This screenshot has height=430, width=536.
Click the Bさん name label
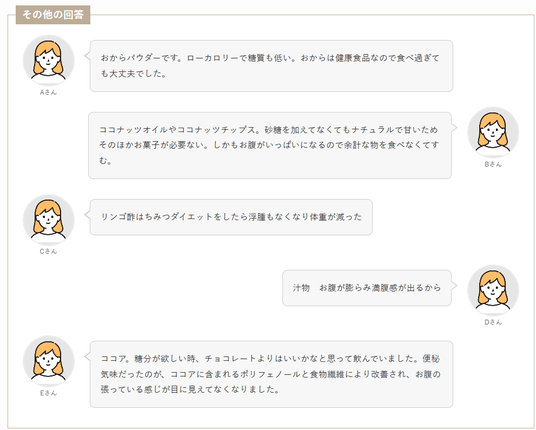tap(493, 164)
